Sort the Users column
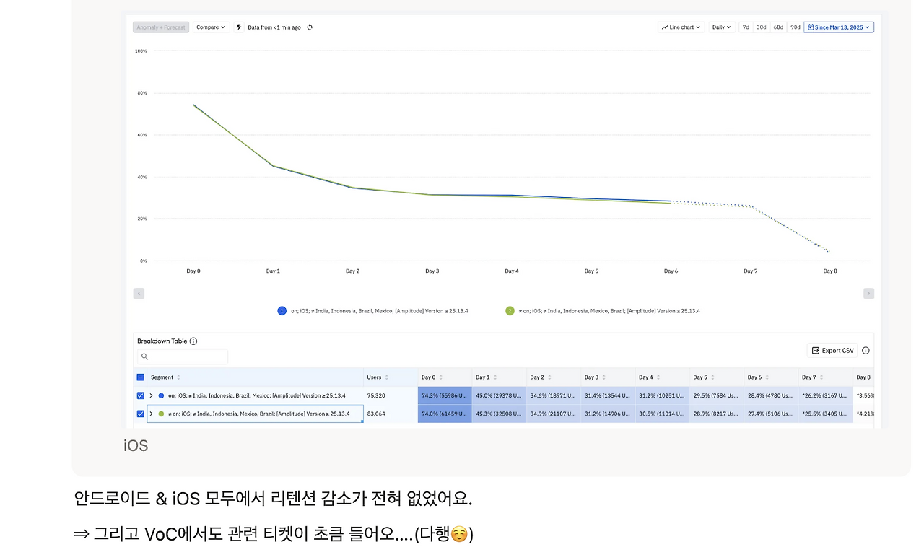The image size is (924, 560). click(x=388, y=377)
